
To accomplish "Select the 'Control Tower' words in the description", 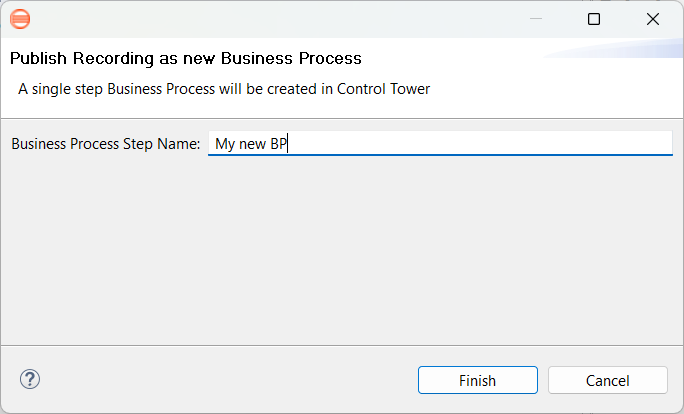I will [383, 89].
